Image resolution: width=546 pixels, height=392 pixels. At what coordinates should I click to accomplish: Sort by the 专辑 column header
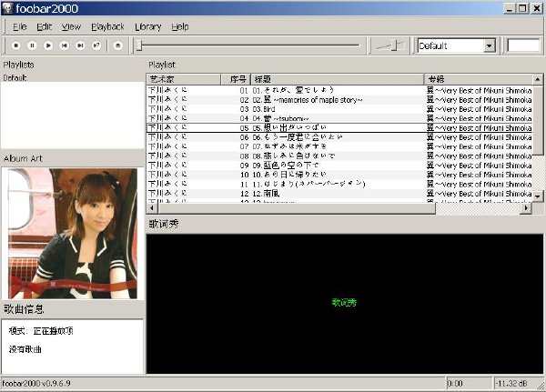[x=479, y=79]
